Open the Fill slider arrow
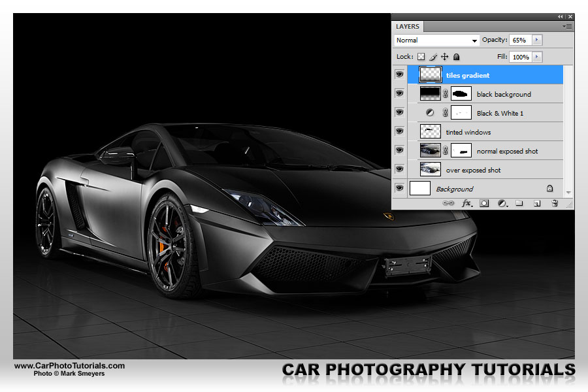 [x=537, y=57]
